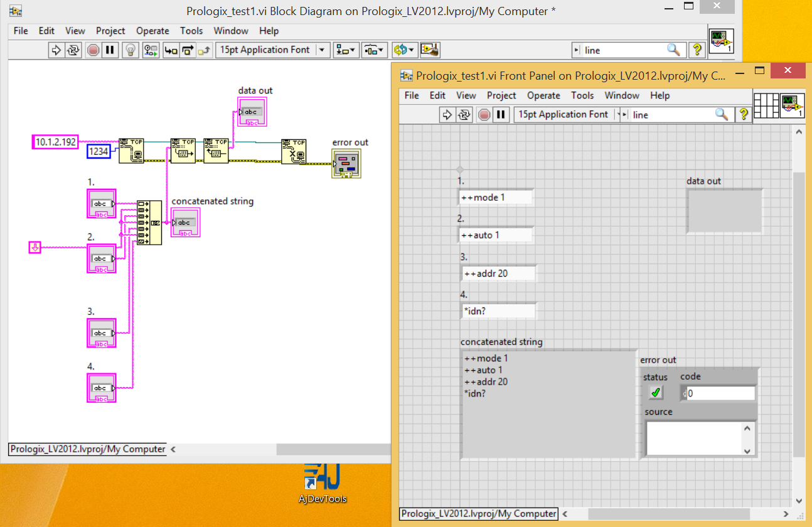
Task: Toggle Pause on the front panel toolbar
Action: pos(499,114)
